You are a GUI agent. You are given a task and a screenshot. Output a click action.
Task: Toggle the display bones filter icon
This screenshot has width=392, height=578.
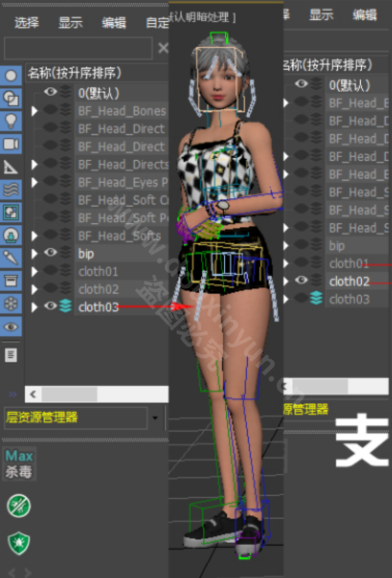pos(11,257)
